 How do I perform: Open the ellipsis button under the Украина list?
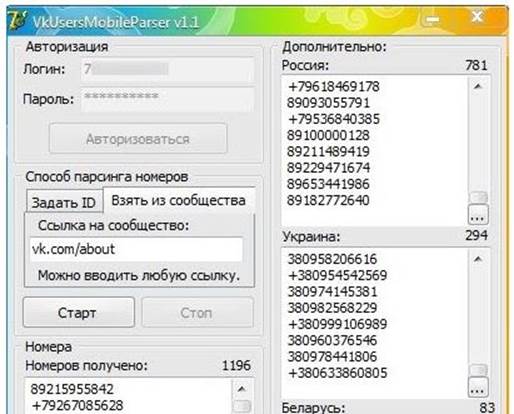(x=478, y=387)
